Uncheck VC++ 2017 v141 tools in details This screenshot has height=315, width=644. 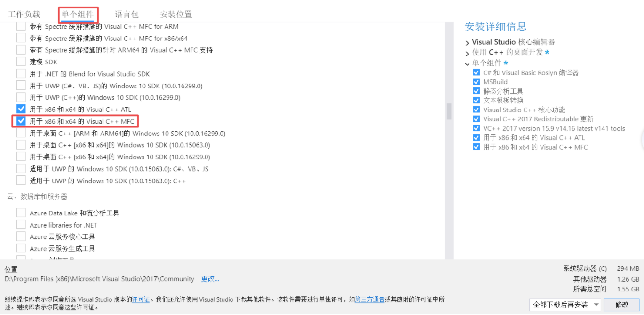(x=477, y=128)
